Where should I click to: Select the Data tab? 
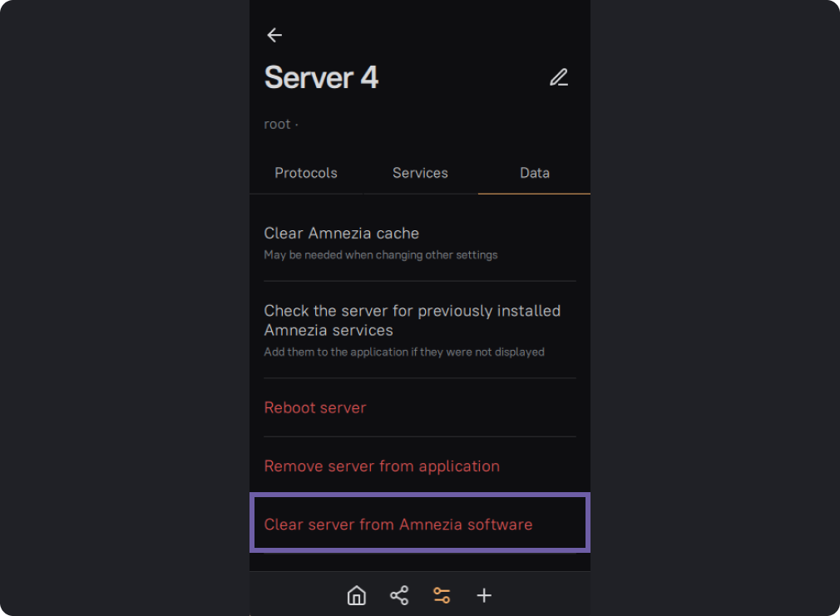(534, 173)
